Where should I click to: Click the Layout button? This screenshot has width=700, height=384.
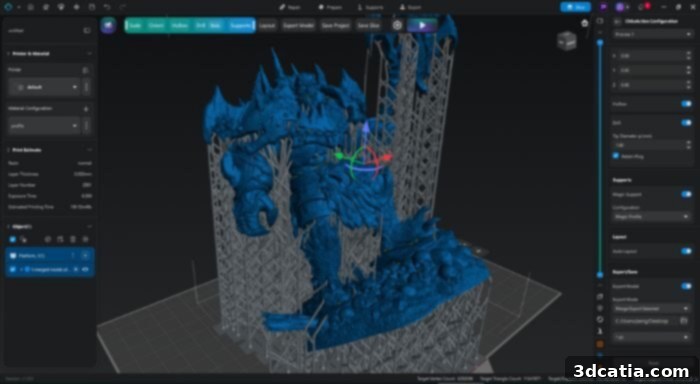[267, 25]
